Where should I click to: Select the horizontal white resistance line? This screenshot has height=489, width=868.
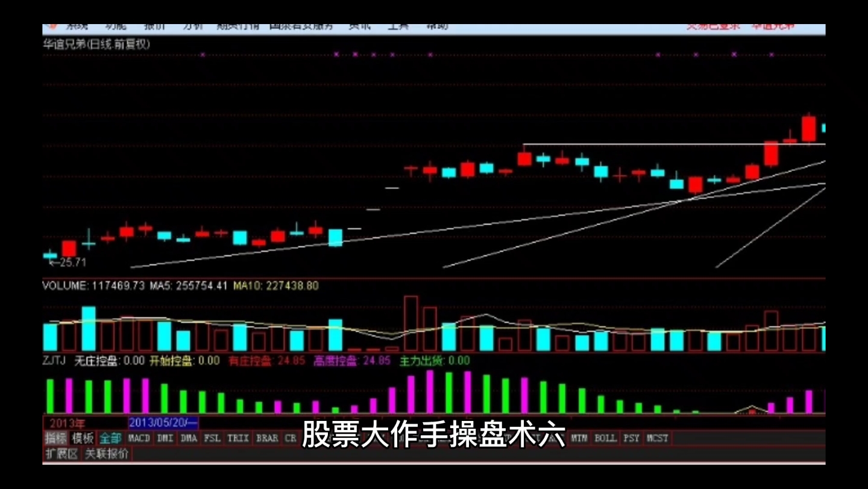point(673,145)
